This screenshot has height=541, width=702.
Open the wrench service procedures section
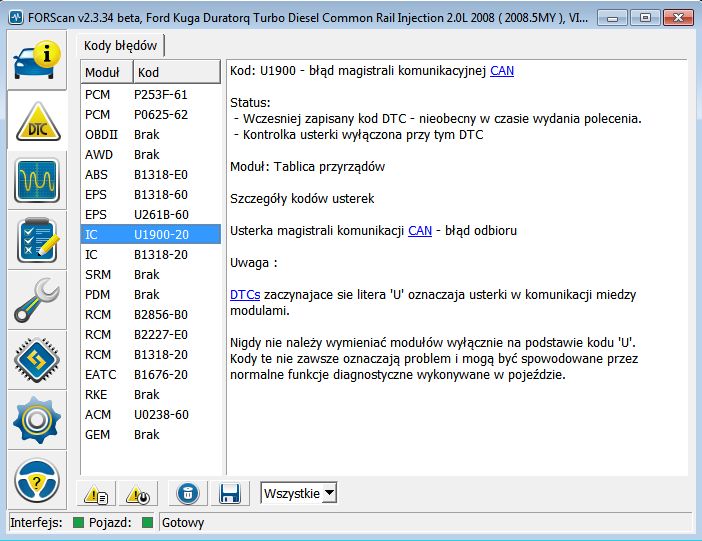coord(37,301)
